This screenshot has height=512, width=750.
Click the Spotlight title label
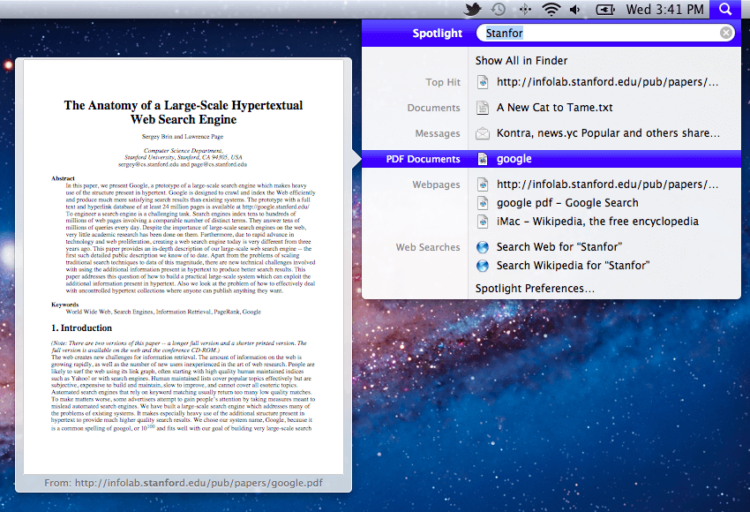click(437, 33)
